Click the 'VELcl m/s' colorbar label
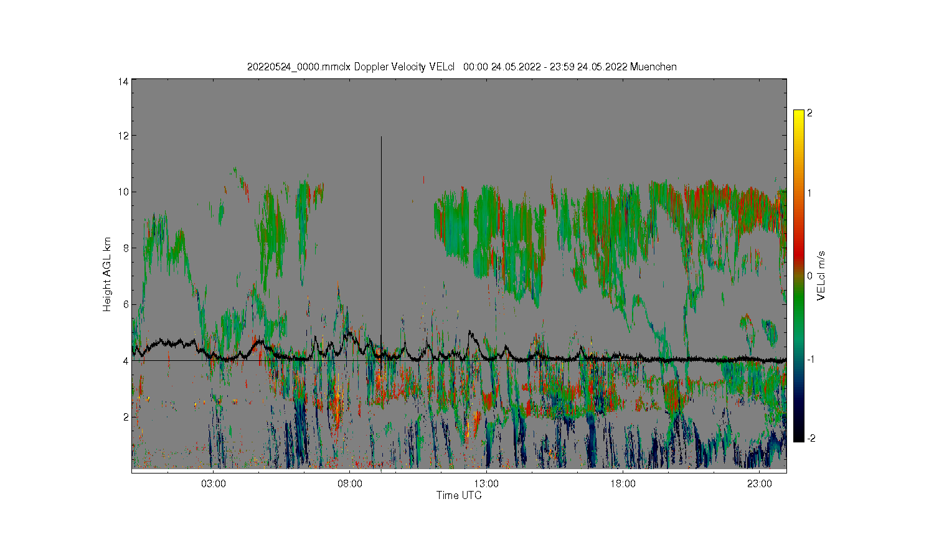The image size is (934, 560). pos(821,276)
